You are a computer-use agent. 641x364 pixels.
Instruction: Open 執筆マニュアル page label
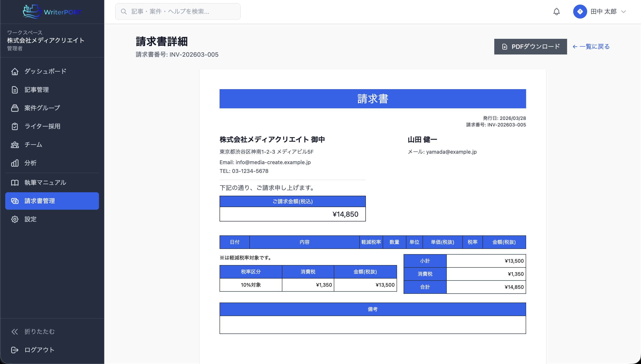(x=45, y=182)
